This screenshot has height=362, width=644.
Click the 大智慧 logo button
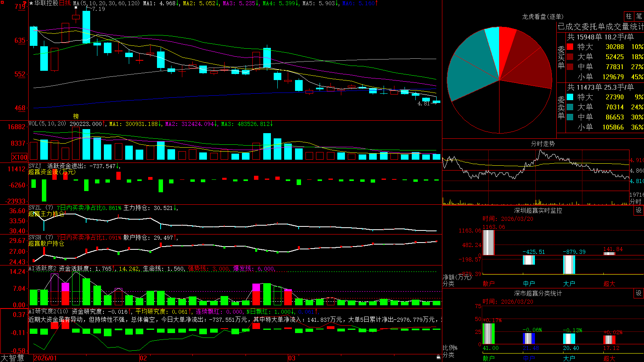[x=12, y=358]
